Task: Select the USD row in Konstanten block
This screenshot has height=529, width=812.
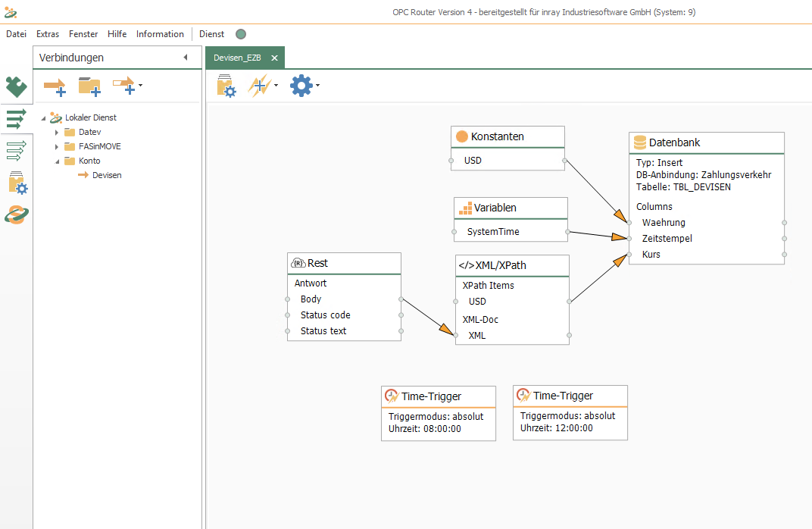Action: point(507,160)
